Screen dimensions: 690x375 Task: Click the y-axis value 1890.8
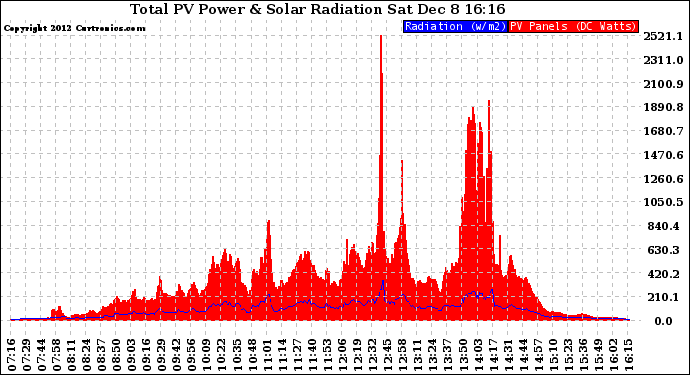tap(663, 107)
